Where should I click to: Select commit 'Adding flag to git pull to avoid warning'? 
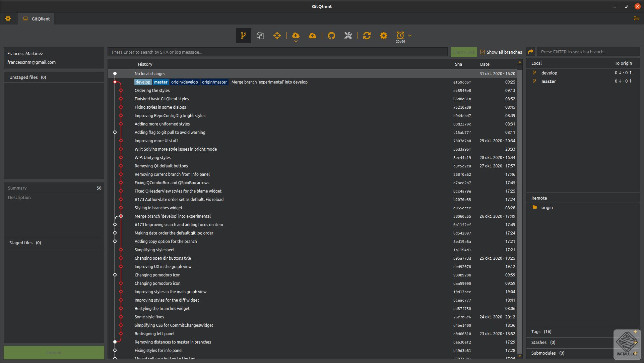pyautogui.click(x=312, y=132)
